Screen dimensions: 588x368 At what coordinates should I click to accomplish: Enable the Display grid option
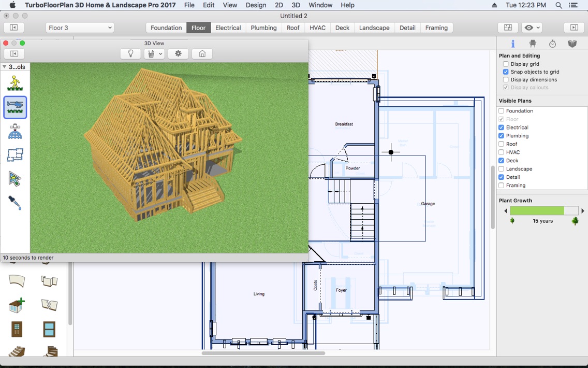506,64
